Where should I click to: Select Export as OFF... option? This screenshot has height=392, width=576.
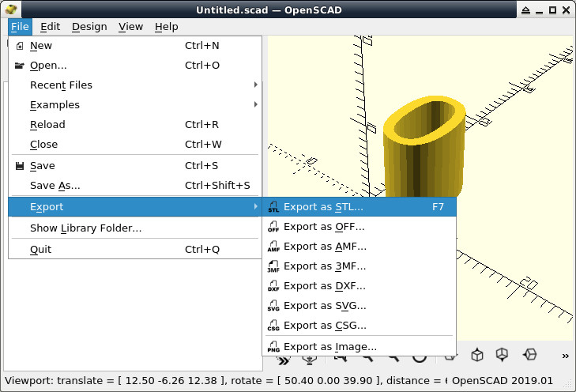(x=360, y=227)
